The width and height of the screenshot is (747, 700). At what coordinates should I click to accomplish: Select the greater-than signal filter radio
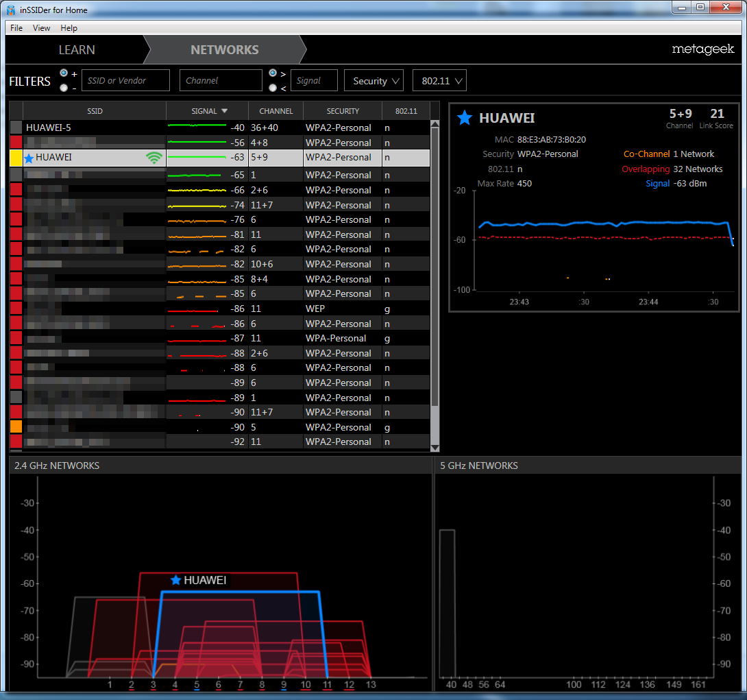[273, 73]
